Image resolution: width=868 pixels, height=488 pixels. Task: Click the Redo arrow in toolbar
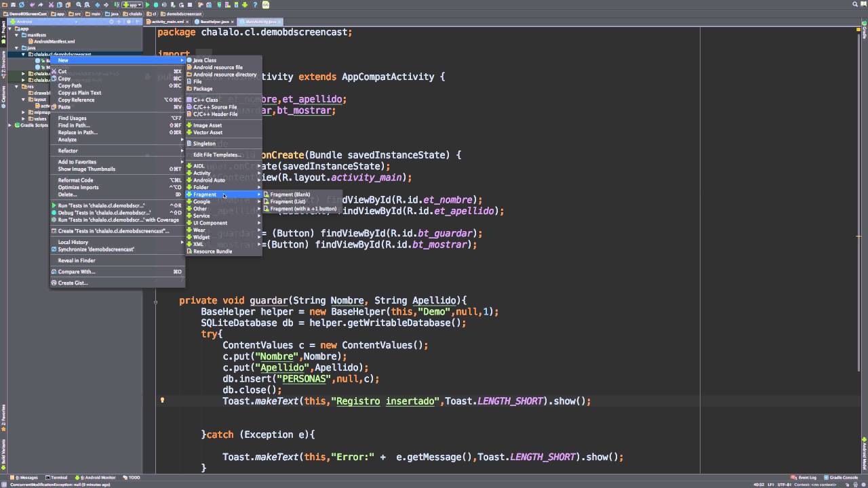[x=41, y=5]
